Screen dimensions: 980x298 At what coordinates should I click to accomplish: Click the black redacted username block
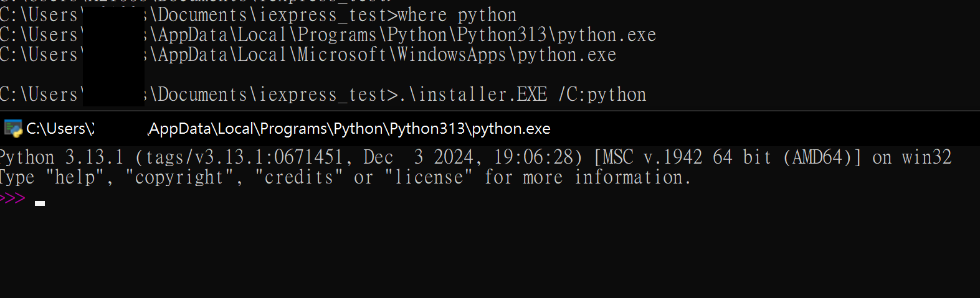113,55
